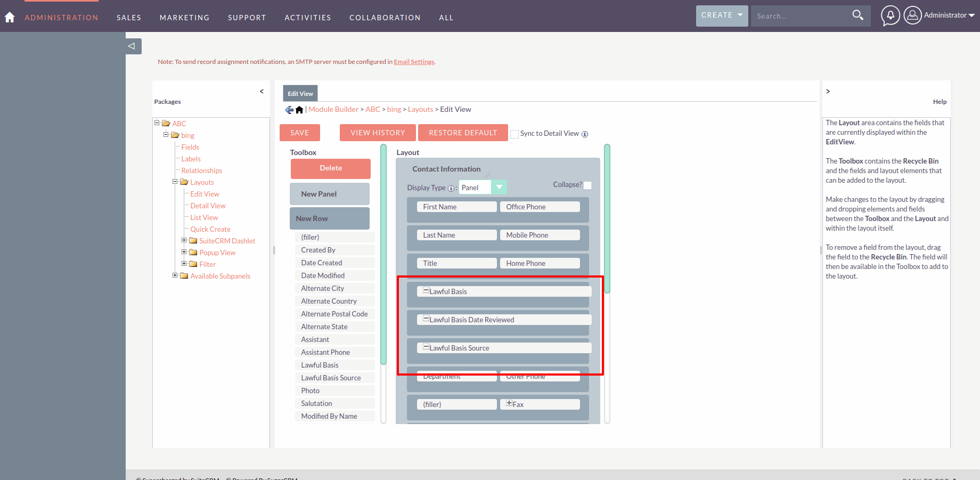Open the Display Type dropdown
Screen dimensions: 980x480
click(x=499, y=187)
